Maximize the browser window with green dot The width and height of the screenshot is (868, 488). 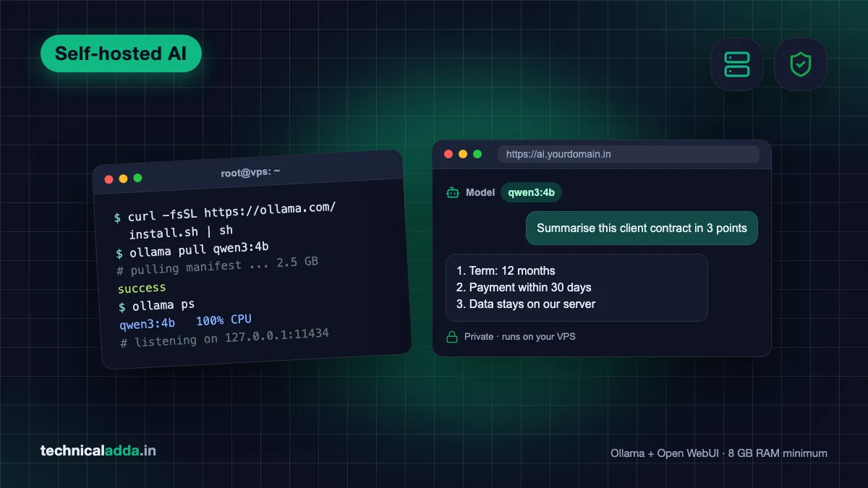(x=477, y=154)
